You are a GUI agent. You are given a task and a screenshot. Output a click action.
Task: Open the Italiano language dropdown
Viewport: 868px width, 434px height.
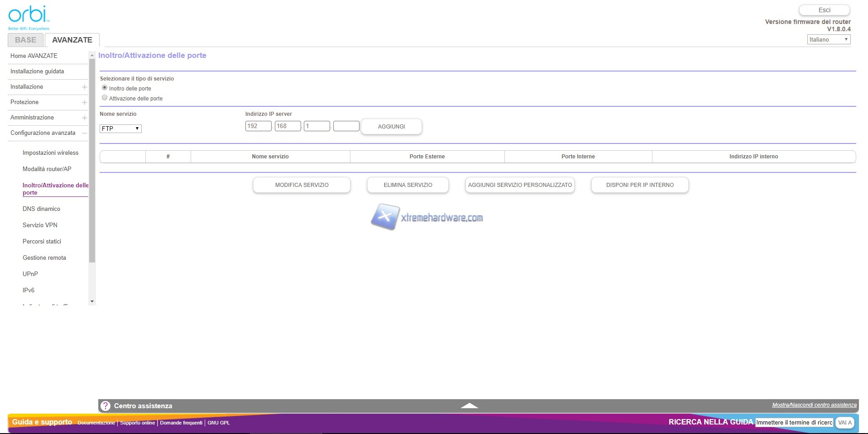[828, 40]
